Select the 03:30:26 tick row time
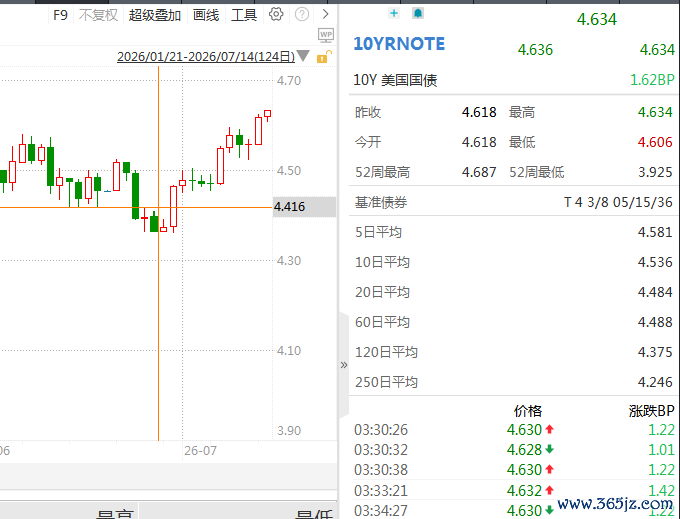Image resolution: width=680 pixels, height=519 pixels. click(x=381, y=430)
